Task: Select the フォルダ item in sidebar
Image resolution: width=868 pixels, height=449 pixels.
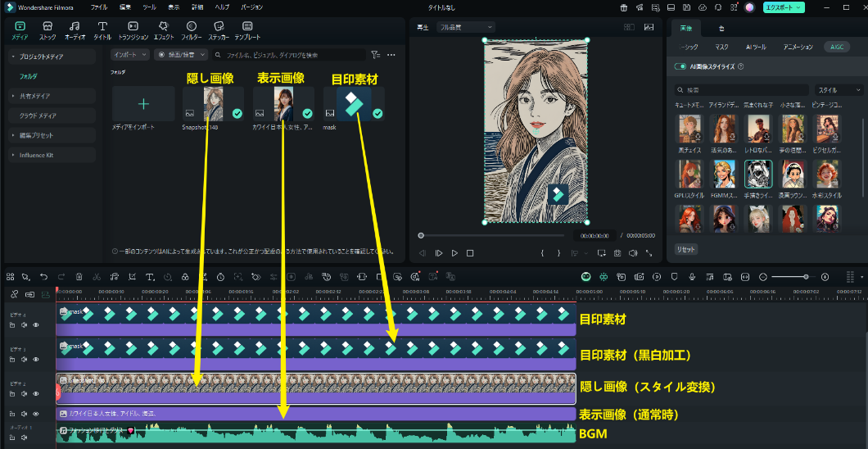Action: tap(28, 76)
